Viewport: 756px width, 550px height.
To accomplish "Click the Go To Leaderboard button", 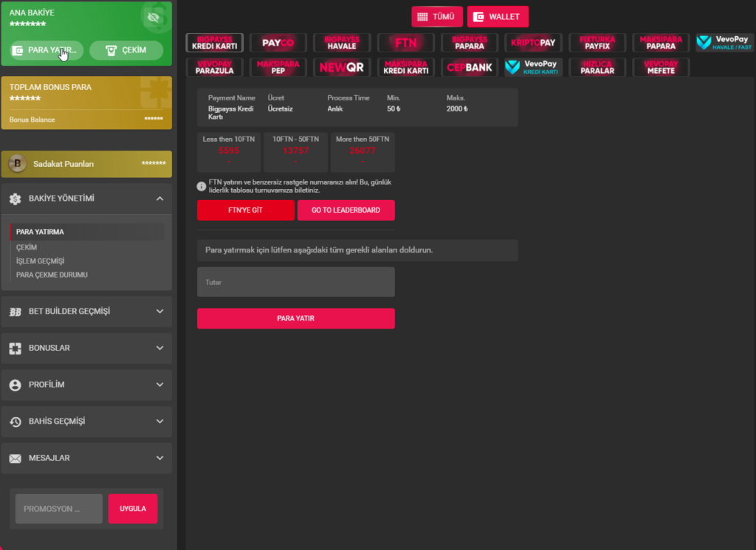I will [x=346, y=210].
